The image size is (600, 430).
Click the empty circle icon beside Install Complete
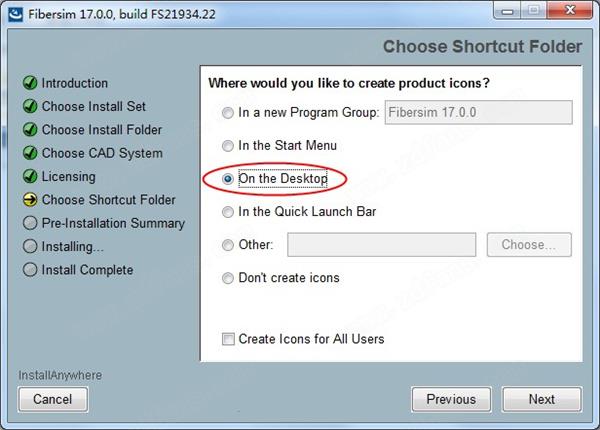[x=30, y=269]
